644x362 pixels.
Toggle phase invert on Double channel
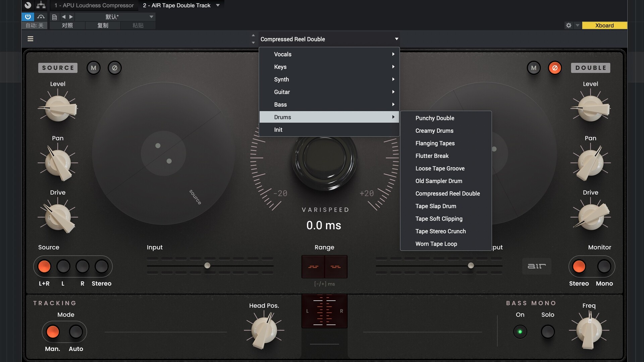coord(555,68)
